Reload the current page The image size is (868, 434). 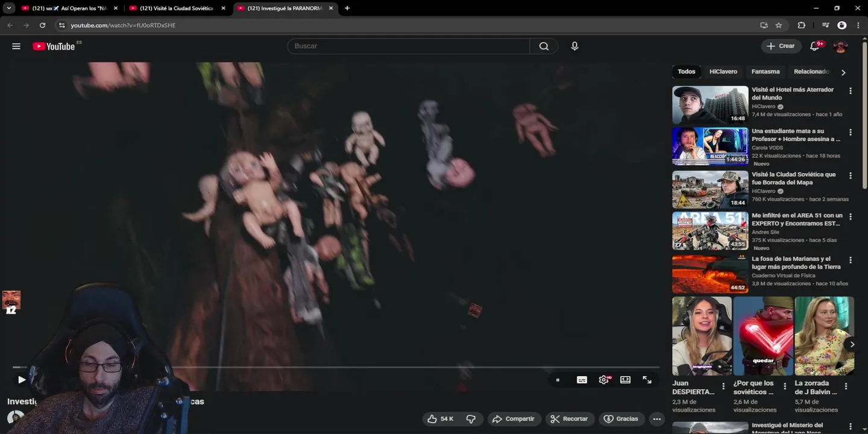[42, 25]
